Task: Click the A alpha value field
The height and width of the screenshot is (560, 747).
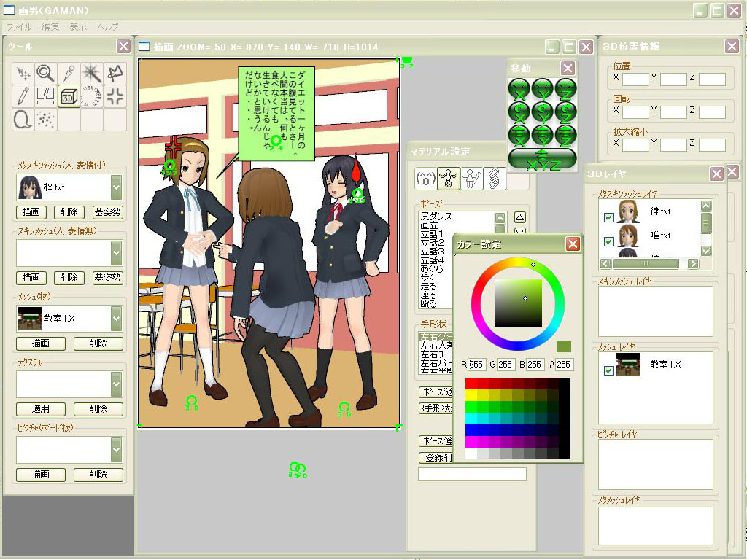Action: click(x=564, y=365)
